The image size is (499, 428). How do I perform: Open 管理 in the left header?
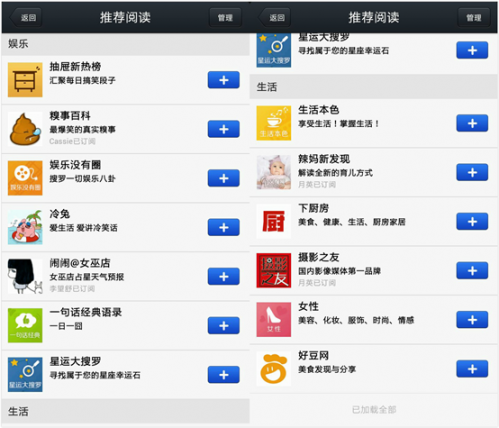coord(225,17)
